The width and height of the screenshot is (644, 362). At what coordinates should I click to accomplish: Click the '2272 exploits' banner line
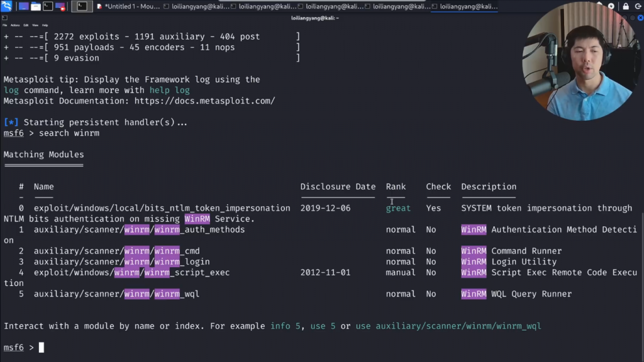(152, 36)
